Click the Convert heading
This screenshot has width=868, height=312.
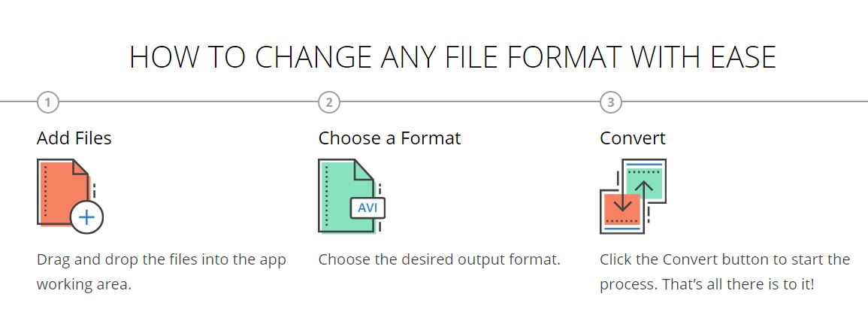[633, 138]
